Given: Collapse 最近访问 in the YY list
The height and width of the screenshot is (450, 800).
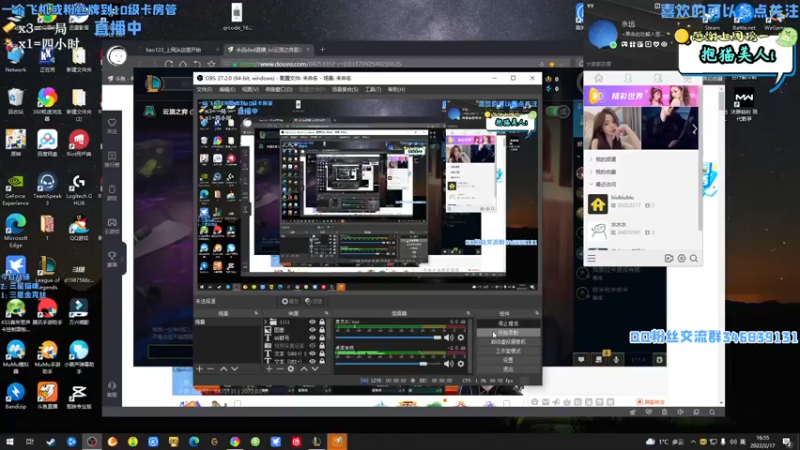Looking at the screenshot, I should pos(591,184).
